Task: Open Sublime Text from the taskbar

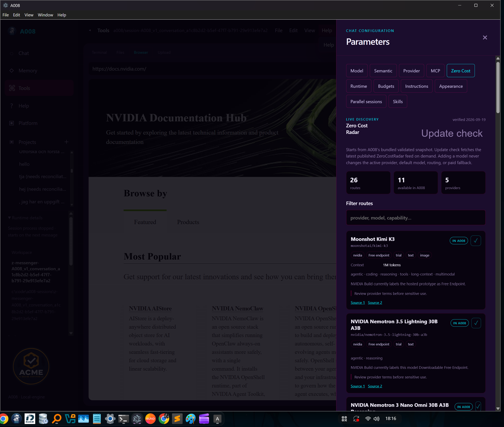Action: tap(177, 419)
